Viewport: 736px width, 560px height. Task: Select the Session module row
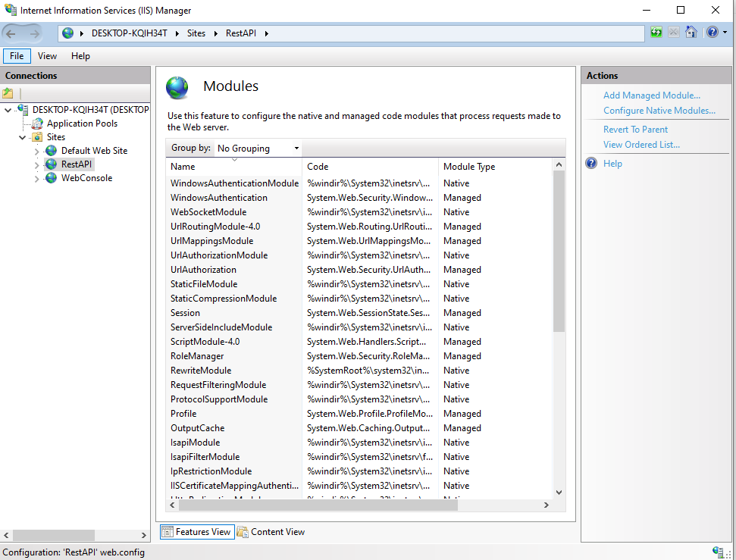click(x=359, y=313)
